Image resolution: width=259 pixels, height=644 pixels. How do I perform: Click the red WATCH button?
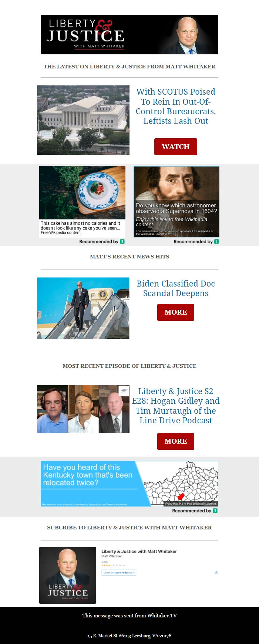coord(176,147)
